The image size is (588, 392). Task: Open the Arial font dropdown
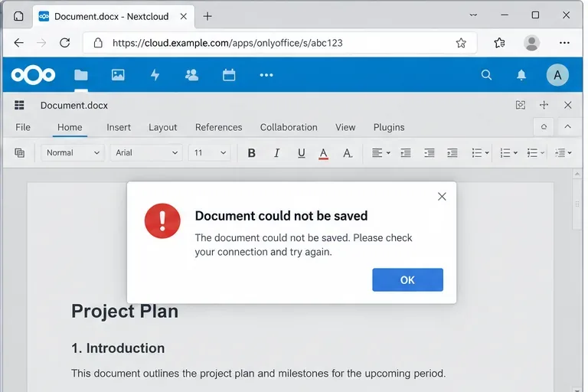point(146,152)
